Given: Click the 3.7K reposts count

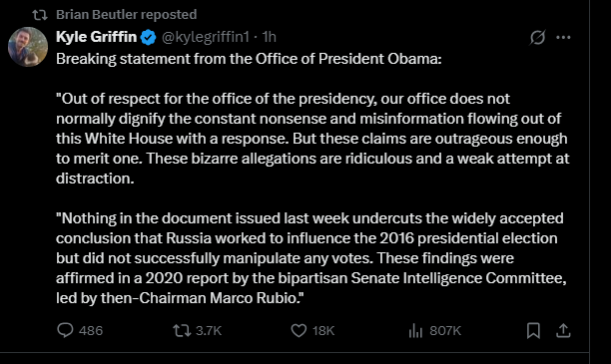Looking at the screenshot, I should tap(209, 331).
